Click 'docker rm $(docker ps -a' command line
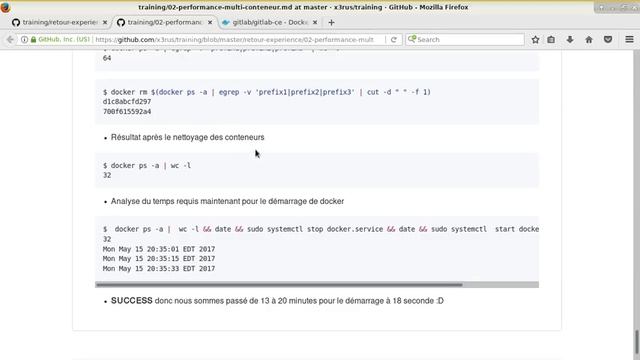Image resolution: width=640 pixels, height=360 pixels. point(267,92)
